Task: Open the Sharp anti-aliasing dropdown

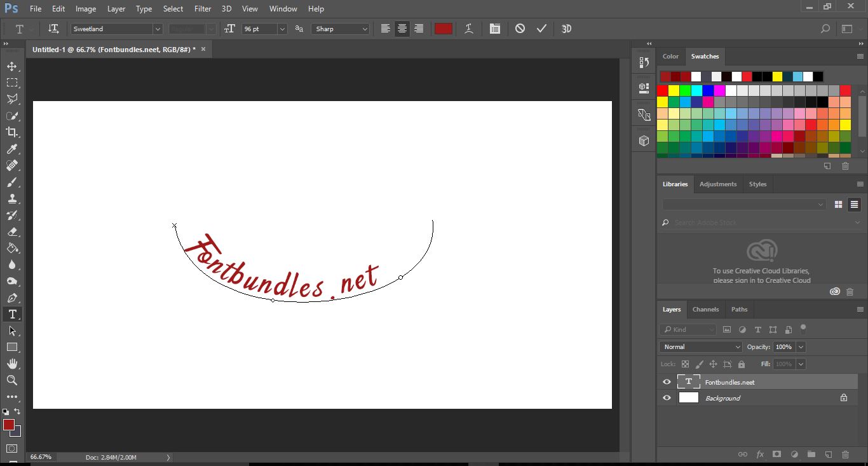Action: pos(341,29)
